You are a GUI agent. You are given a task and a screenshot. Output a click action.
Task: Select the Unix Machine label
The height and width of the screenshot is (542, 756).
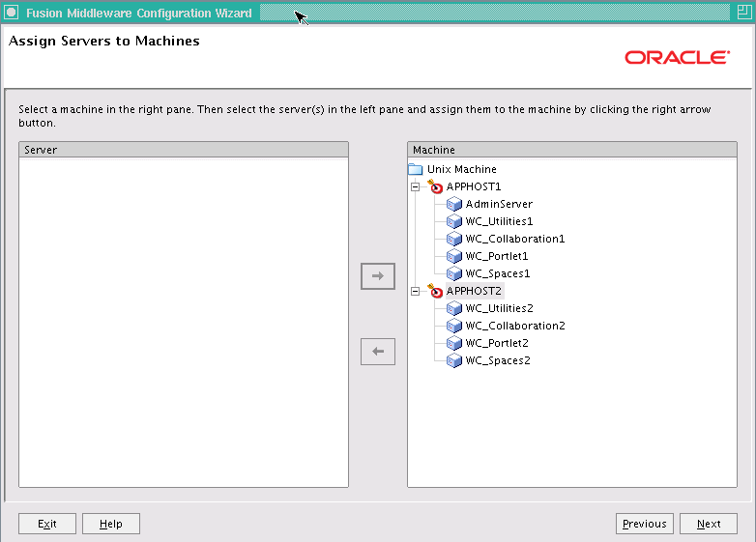click(x=462, y=169)
